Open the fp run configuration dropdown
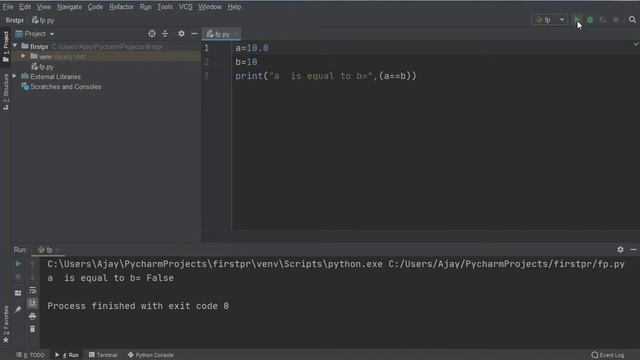The width and height of the screenshot is (640, 360). coord(550,20)
